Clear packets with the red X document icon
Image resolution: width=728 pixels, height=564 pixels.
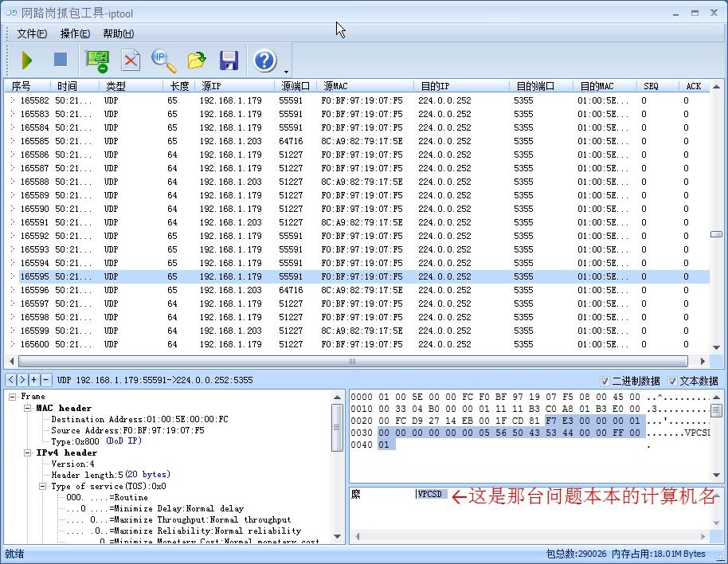pos(131,60)
